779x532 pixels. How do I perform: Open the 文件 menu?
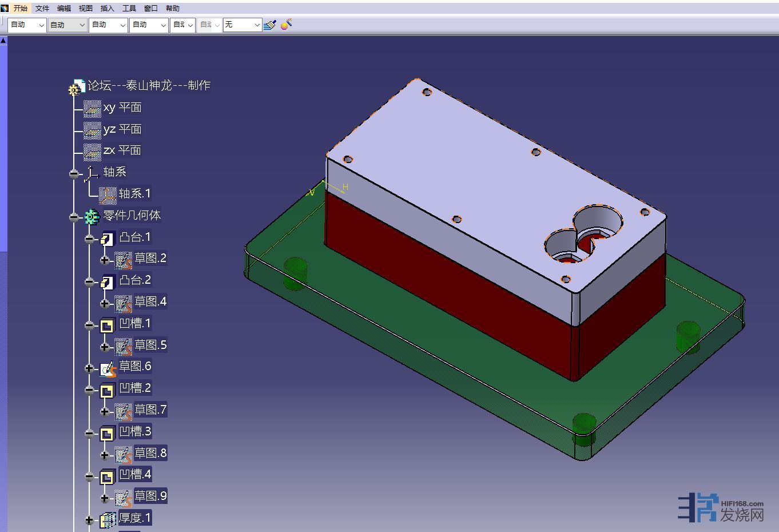(x=42, y=9)
